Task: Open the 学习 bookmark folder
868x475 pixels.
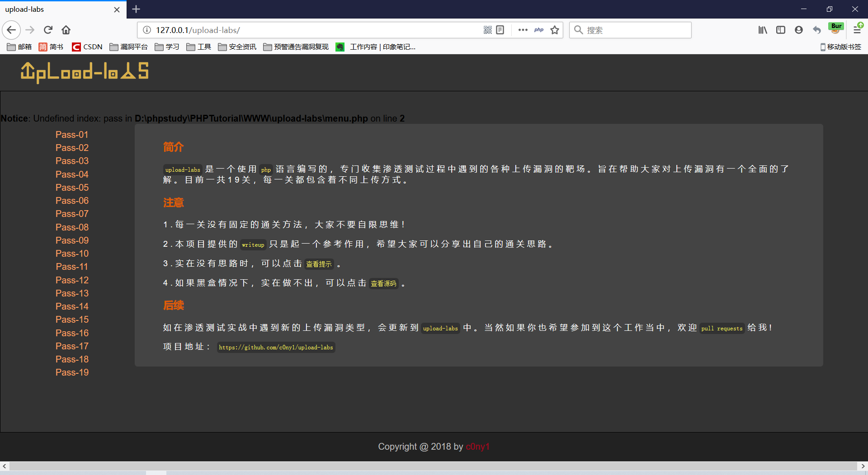Action: (x=167, y=47)
